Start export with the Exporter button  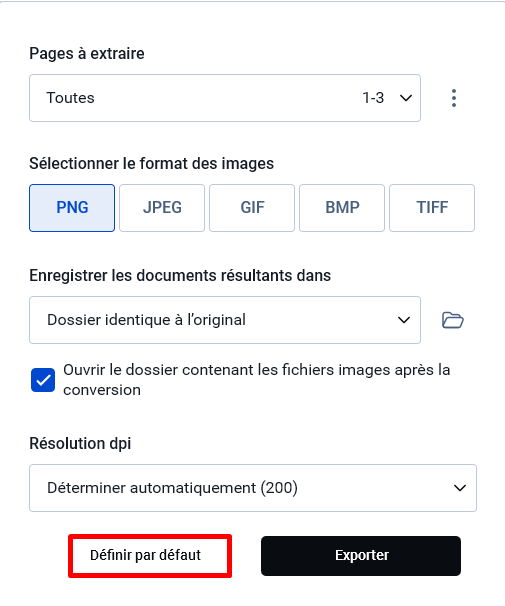tap(361, 556)
